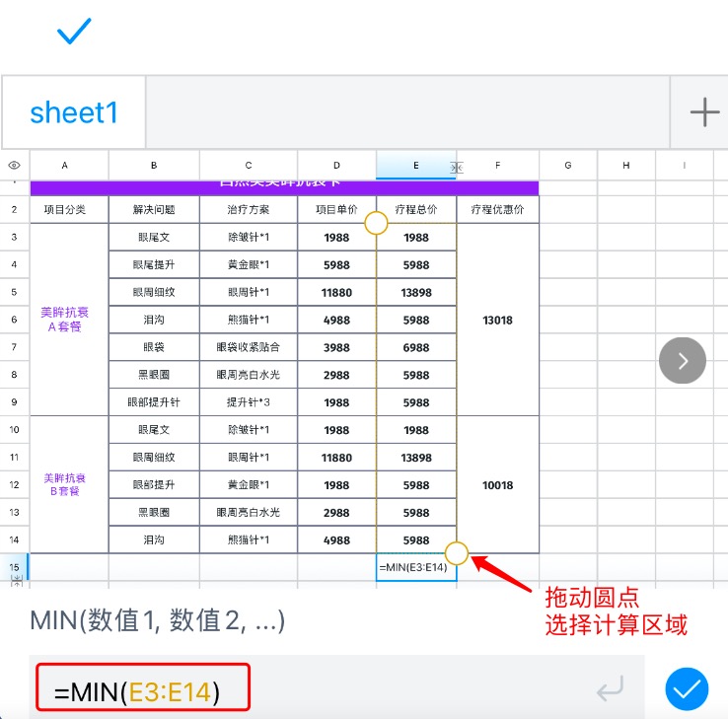Select row 9 header
This screenshot has height=719, width=728.
15,402
